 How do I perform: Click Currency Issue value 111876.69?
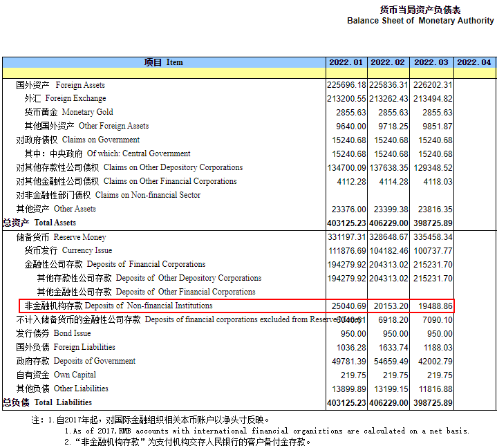tap(347, 251)
